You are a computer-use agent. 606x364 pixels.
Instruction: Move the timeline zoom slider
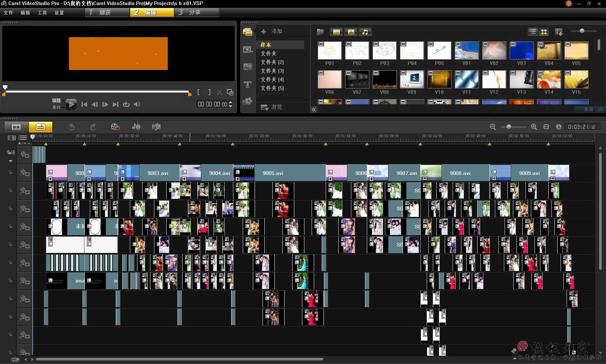509,127
